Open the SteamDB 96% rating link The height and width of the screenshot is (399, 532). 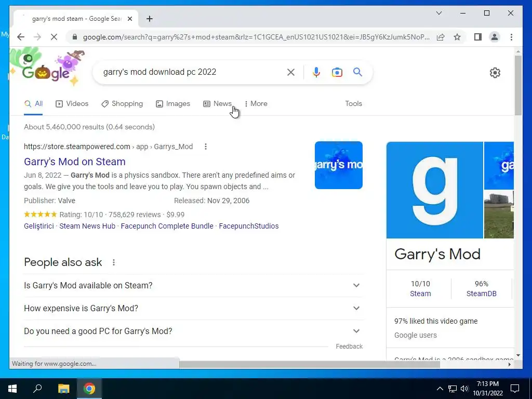(x=481, y=294)
